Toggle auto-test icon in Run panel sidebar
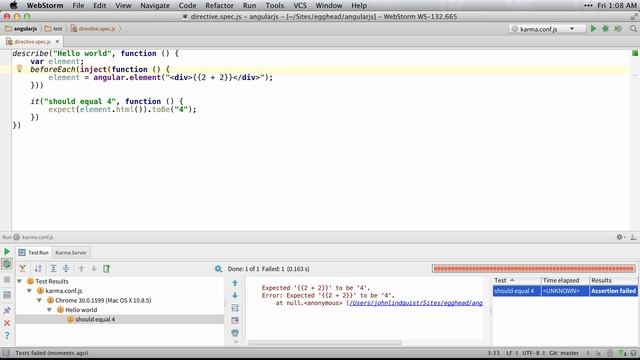 7,264
